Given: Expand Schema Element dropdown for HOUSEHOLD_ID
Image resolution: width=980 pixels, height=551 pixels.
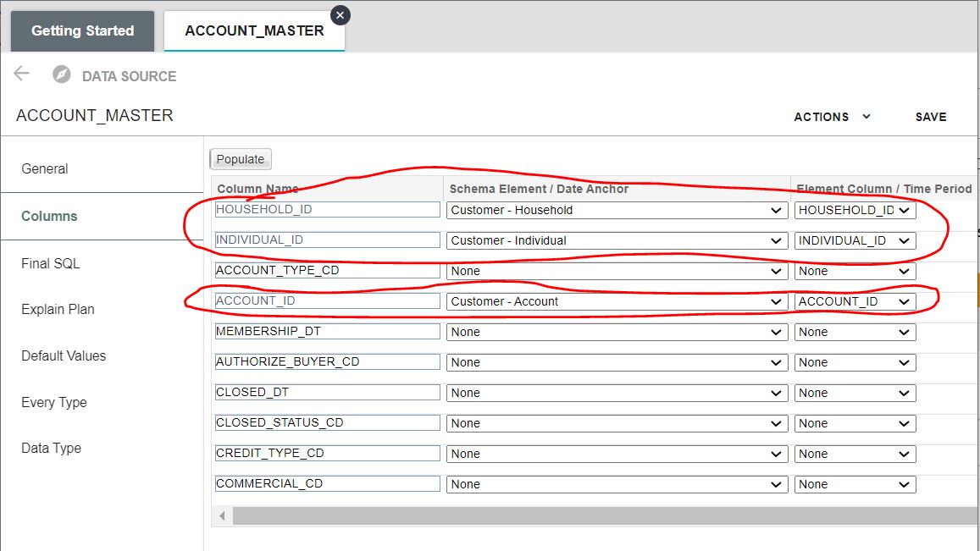Looking at the screenshot, I should (616, 210).
